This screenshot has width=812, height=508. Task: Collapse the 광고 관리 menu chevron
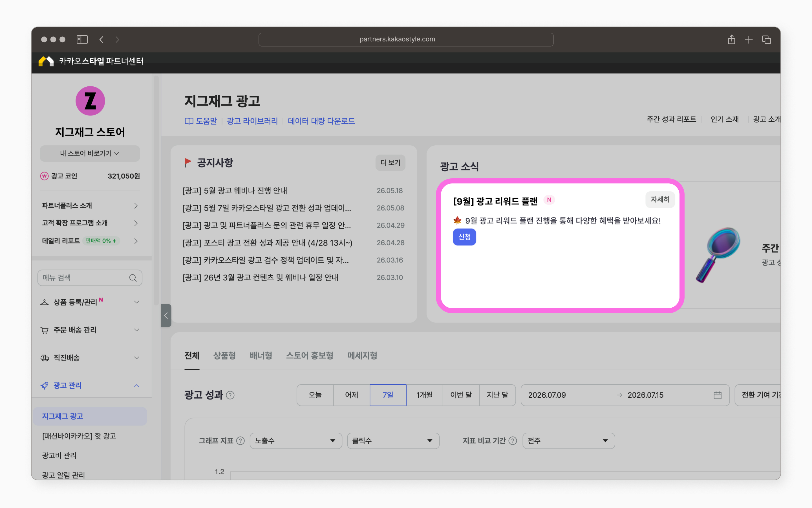click(136, 385)
